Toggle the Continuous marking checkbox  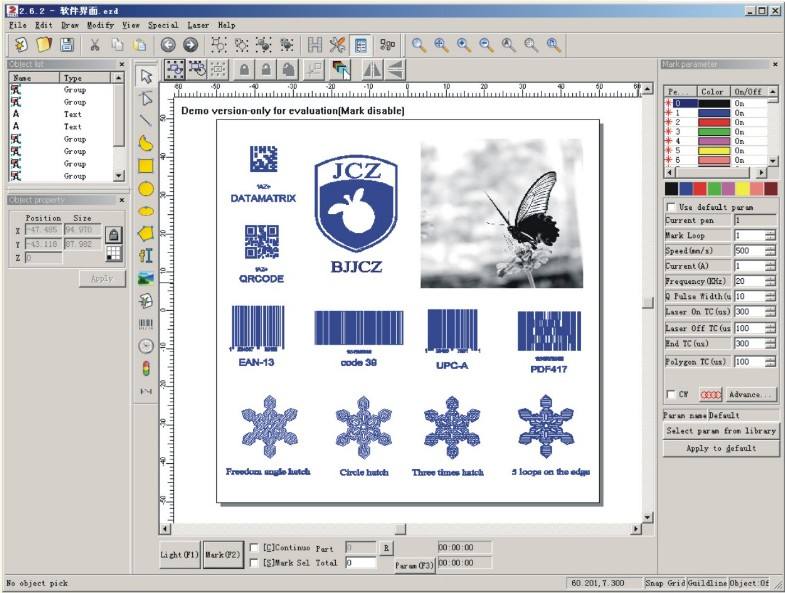tap(254, 547)
